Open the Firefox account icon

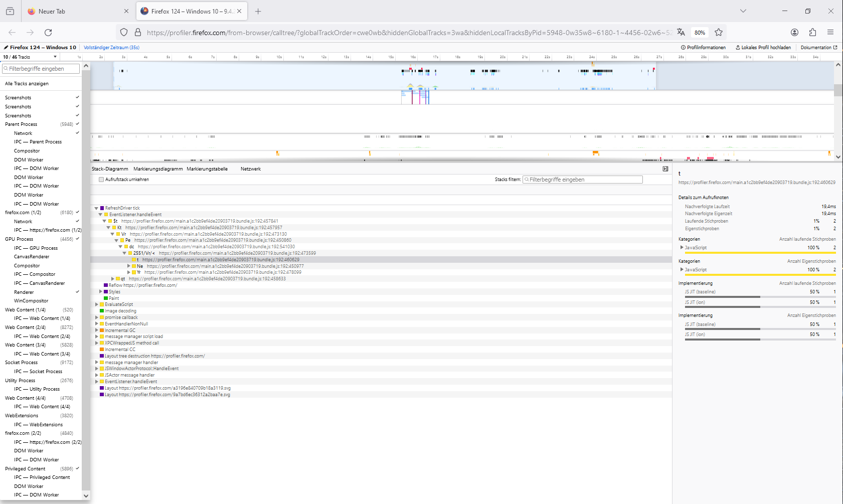coord(794,32)
